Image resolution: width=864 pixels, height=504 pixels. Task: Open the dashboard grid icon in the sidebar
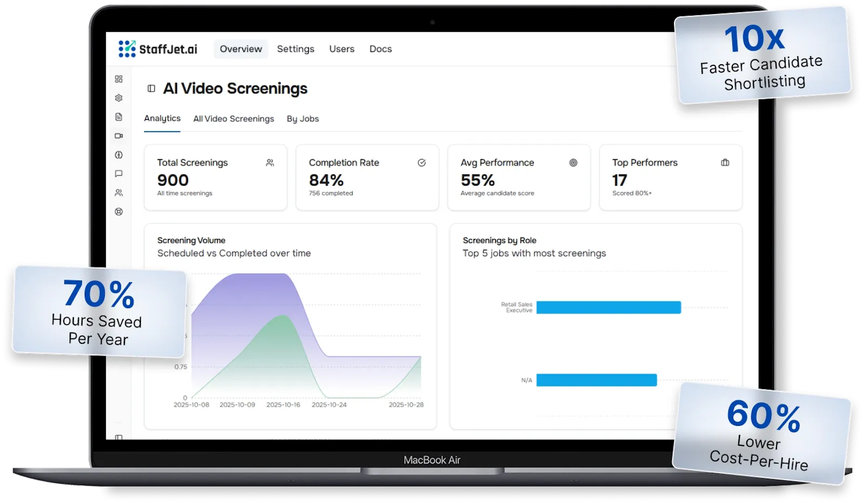tap(119, 79)
